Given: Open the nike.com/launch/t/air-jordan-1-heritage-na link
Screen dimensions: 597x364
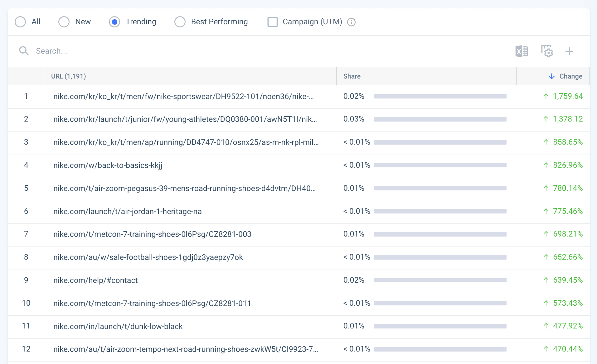Looking at the screenshot, I should (127, 211).
